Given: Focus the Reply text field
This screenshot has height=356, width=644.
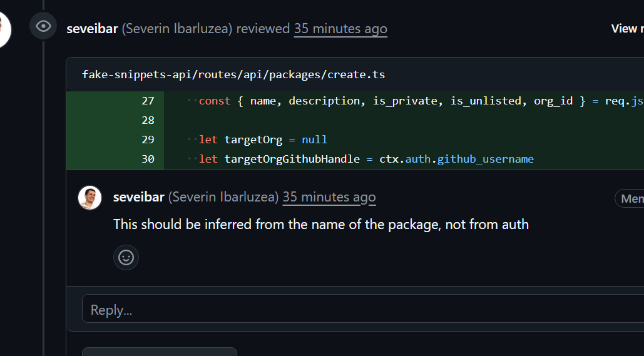Looking at the screenshot, I should point(363,309).
